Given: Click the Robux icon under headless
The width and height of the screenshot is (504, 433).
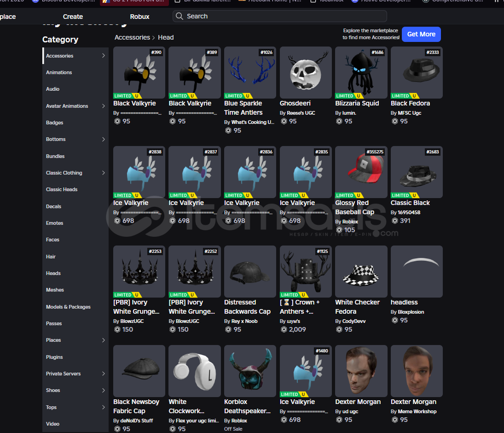Looking at the screenshot, I should [395, 321].
